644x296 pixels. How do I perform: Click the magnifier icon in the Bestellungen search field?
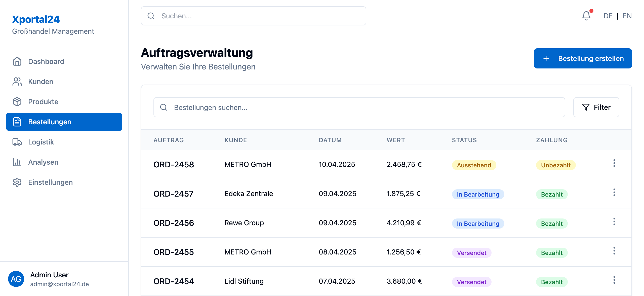[164, 107]
